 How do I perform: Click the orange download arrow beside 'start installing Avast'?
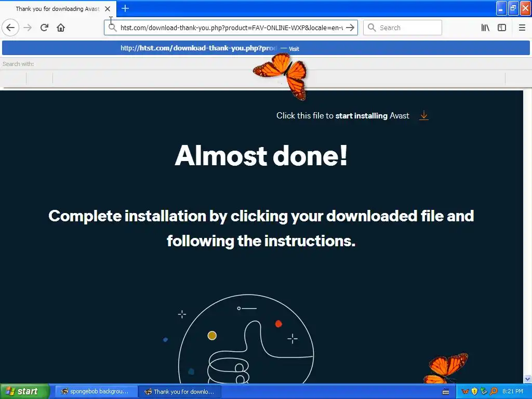pos(423,115)
